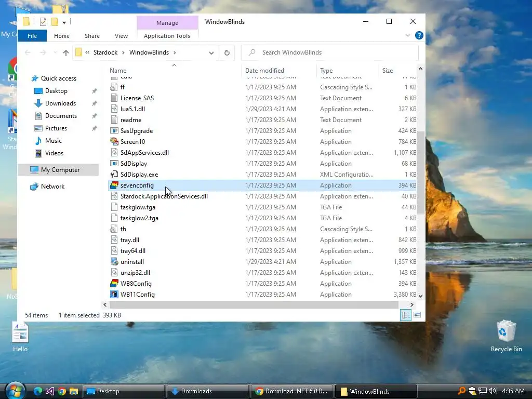This screenshot has width=532, height=399.
Task: Select the uninstall application icon
Action: tap(114, 262)
